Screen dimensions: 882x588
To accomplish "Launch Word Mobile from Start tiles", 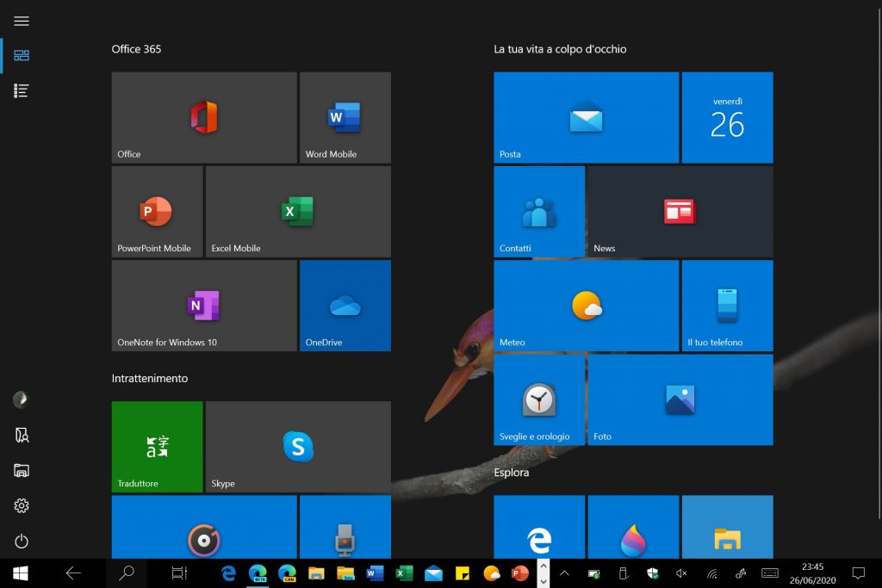I will click(345, 117).
